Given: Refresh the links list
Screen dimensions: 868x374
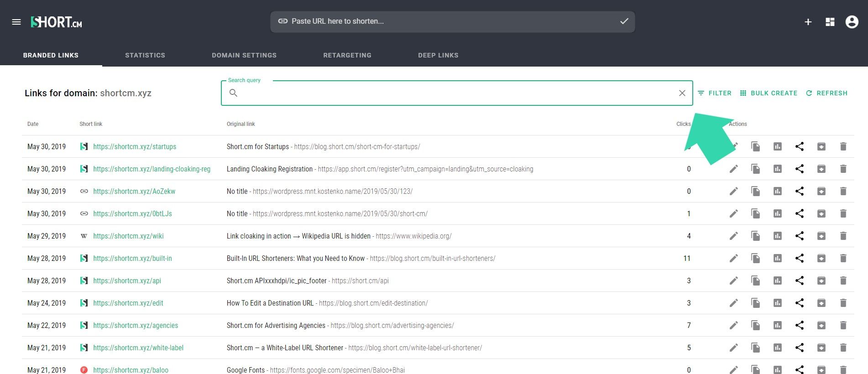Looking at the screenshot, I should [826, 93].
